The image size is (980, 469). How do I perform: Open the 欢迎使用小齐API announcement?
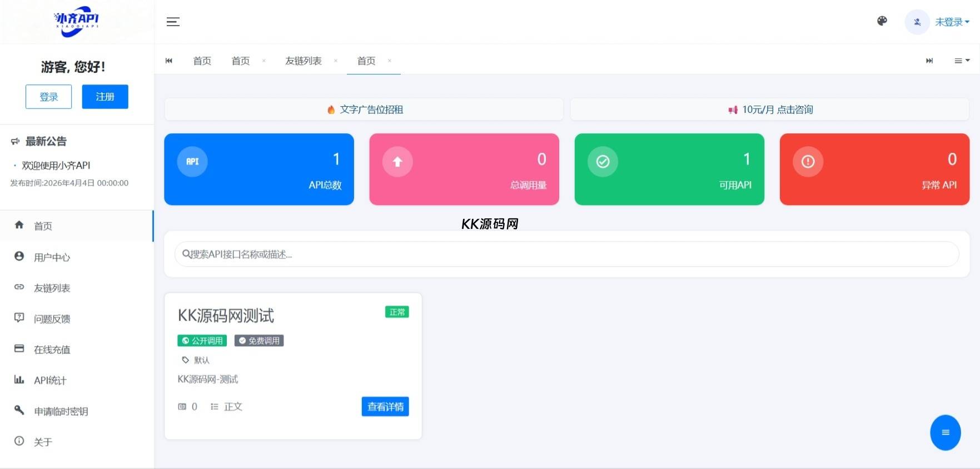[56, 165]
